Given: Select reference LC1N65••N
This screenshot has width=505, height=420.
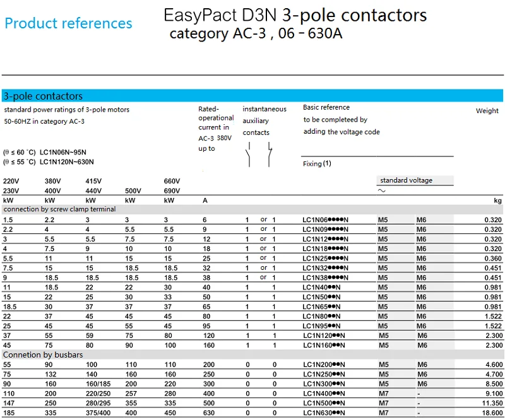Looking at the screenshot, I should pos(321,306).
